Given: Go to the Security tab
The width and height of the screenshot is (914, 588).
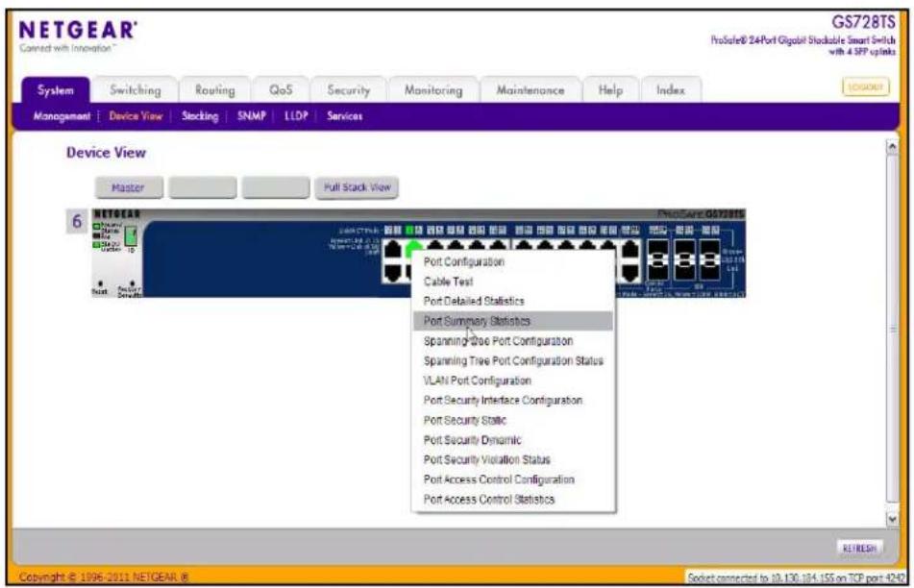Looking at the screenshot, I should (x=349, y=90).
